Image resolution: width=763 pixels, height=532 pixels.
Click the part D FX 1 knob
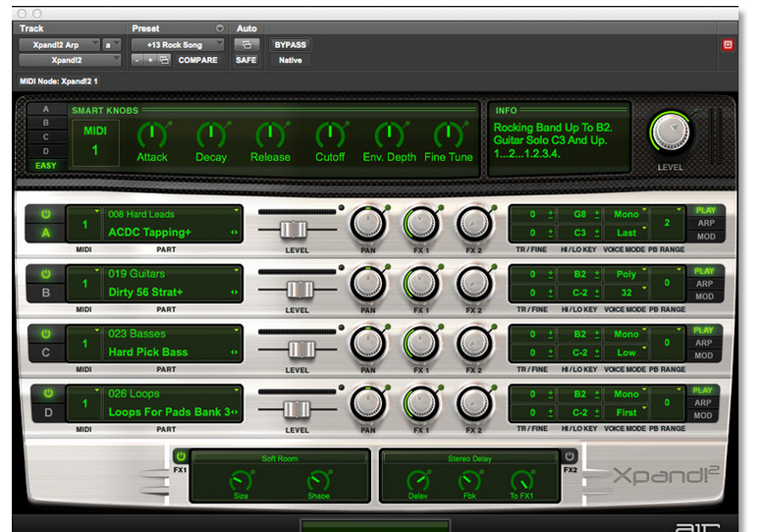tap(421, 403)
